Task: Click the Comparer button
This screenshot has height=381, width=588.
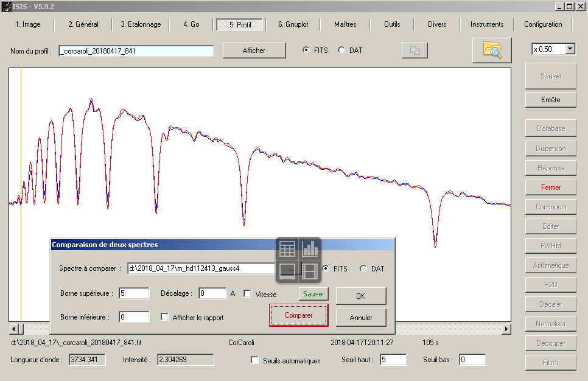Action: [298, 315]
